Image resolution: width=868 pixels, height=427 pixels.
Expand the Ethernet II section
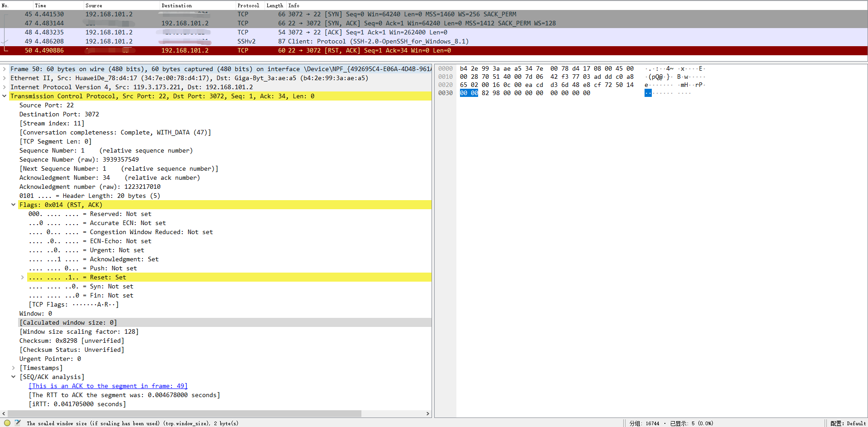(x=5, y=78)
